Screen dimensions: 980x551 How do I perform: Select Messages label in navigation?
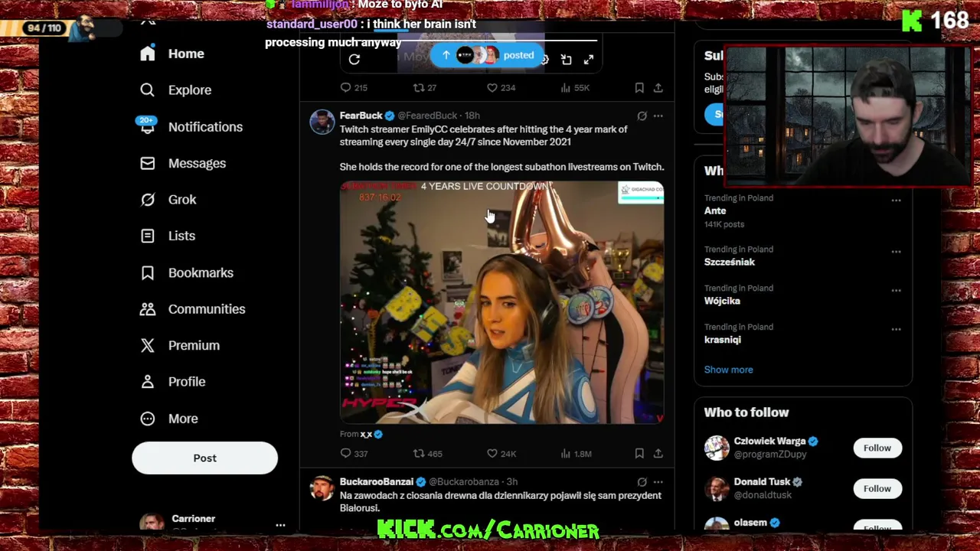point(197,163)
